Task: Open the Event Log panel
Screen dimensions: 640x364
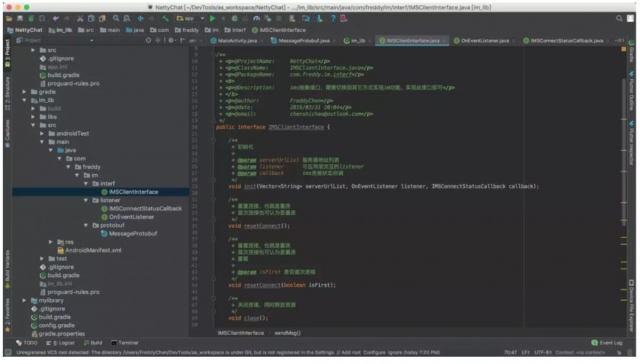Action: coord(607,343)
